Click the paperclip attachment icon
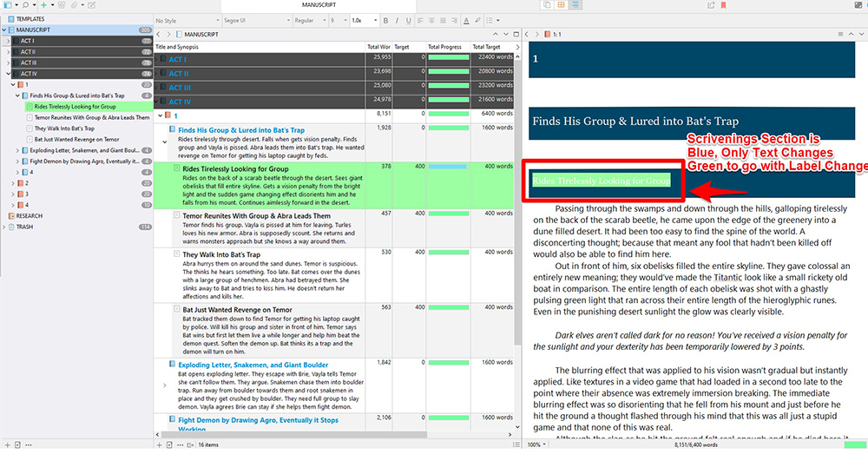Viewport: 868px width, 454px height. pos(75,5)
